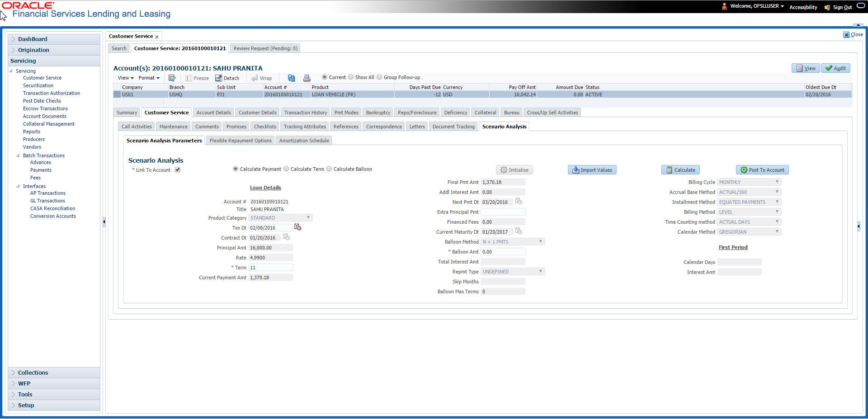
Task: Open the Billing Cycle dropdown
Action: point(749,182)
